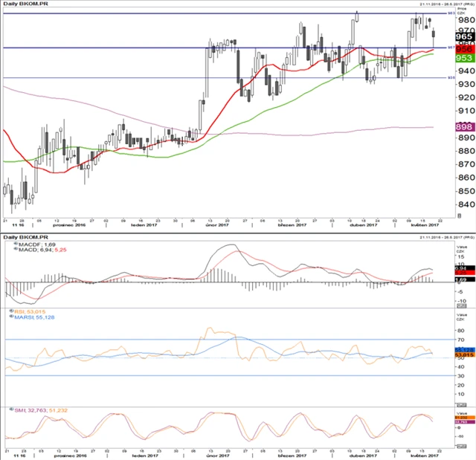476x460 pixels.
Task: Click 'březen 2017' on the price chart time axis
Action: click(292, 225)
